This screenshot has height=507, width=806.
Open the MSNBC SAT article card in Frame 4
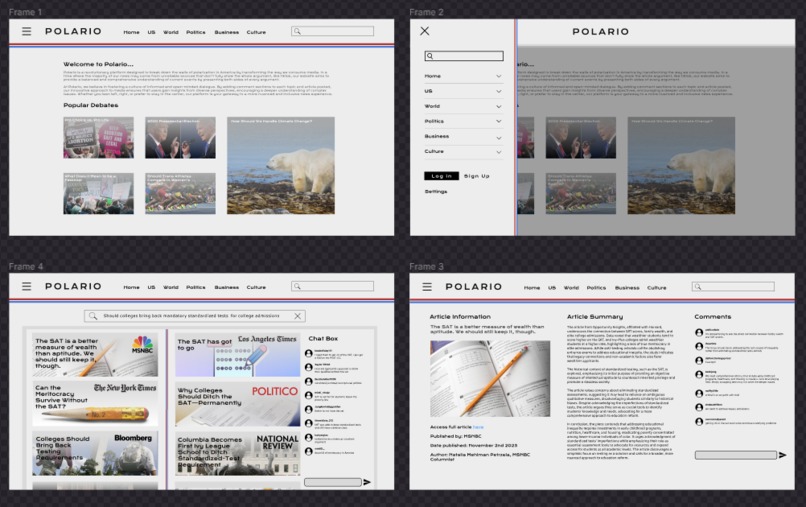[95, 355]
